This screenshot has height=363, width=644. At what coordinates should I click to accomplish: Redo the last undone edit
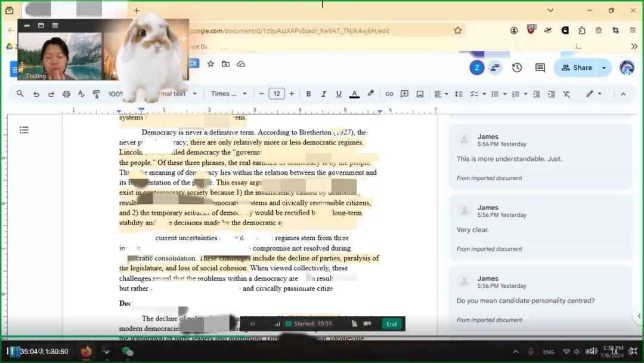pos(51,94)
